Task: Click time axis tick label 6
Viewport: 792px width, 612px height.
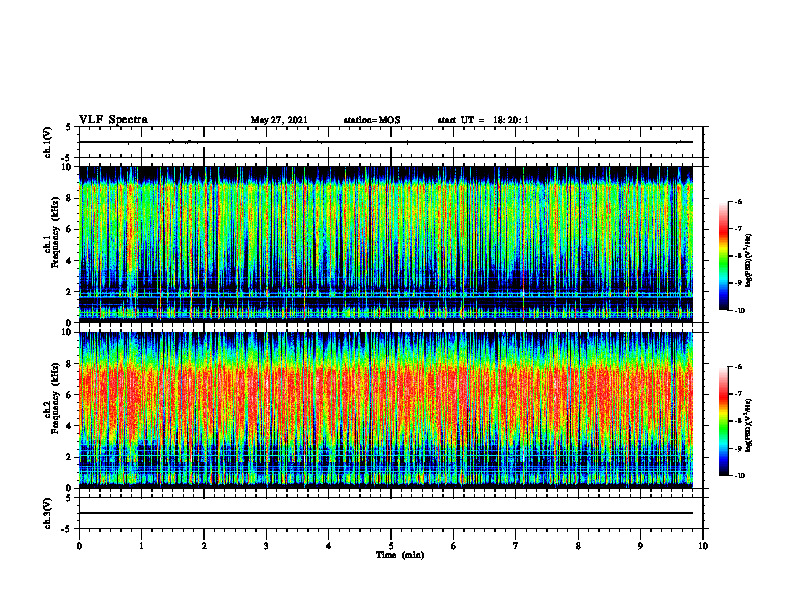Action: (454, 546)
